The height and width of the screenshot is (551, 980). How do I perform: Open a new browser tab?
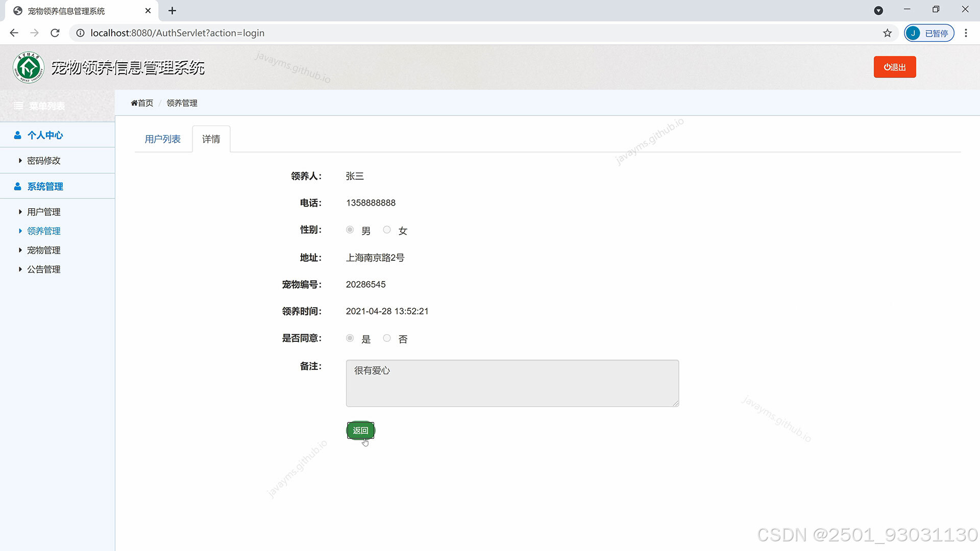point(172,11)
